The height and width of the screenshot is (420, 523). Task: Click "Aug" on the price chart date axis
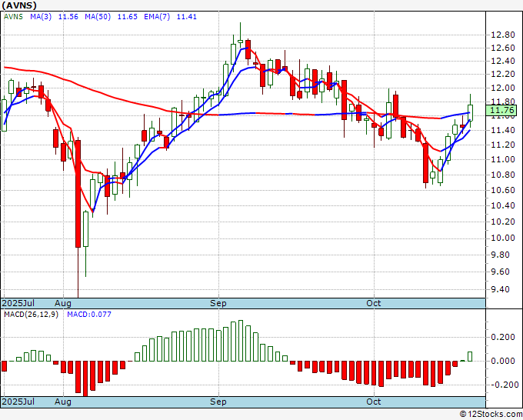coord(63,303)
